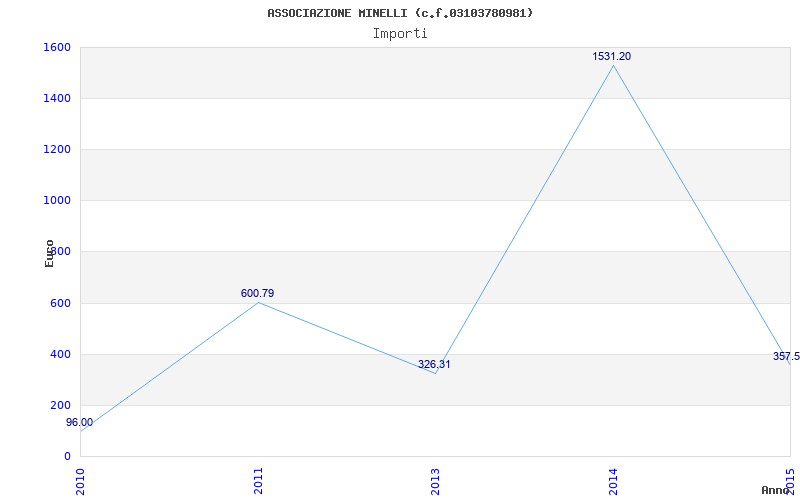
Task: Click the Euro y-axis title
Action: [x=49, y=254]
